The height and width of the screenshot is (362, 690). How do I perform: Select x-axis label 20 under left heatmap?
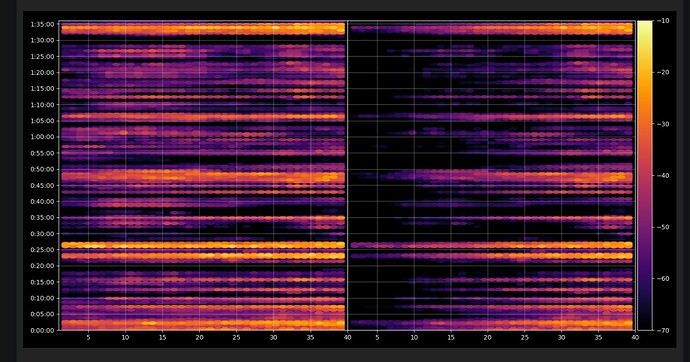(x=199, y=338)
